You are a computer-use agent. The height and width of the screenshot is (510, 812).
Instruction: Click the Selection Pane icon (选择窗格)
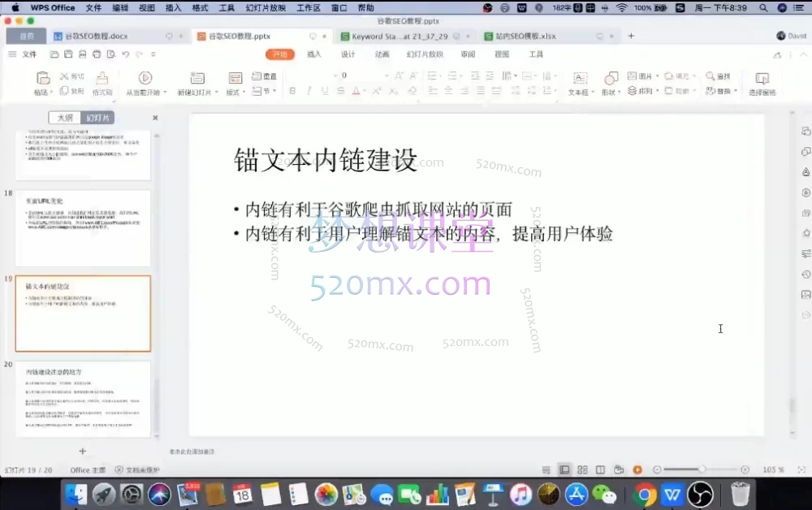(x=762, y=78)
